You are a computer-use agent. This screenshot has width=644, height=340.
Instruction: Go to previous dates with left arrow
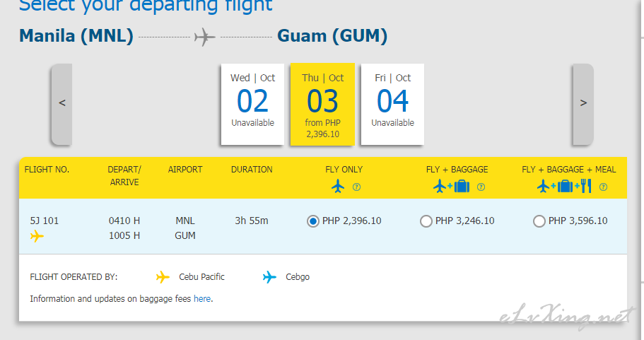(62, 103)
